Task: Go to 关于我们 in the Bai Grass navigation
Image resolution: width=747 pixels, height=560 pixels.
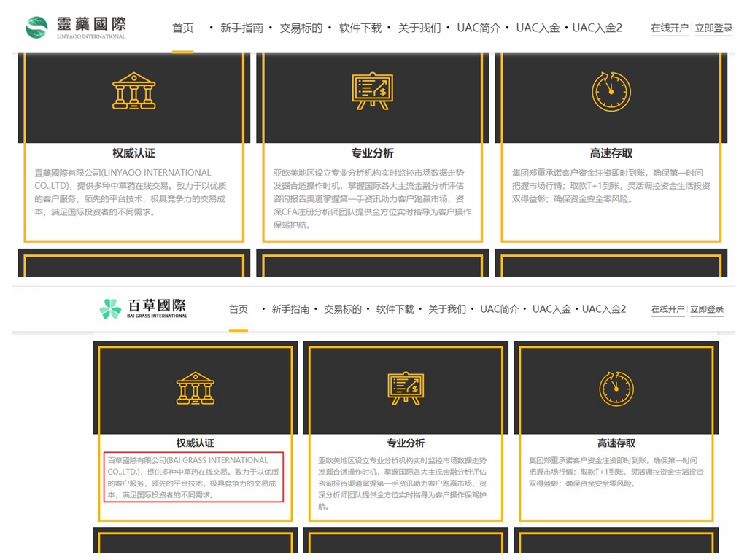Action: click(446, 309)
